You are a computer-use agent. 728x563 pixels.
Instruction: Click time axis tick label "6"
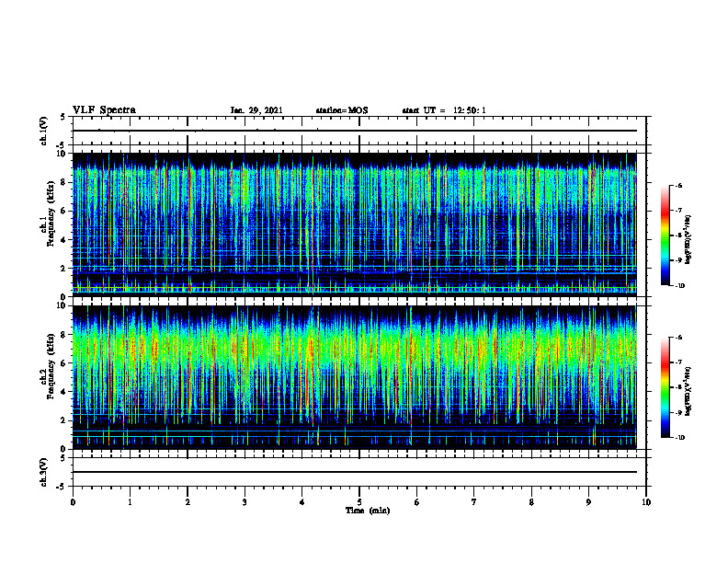[x=417, y=502]
